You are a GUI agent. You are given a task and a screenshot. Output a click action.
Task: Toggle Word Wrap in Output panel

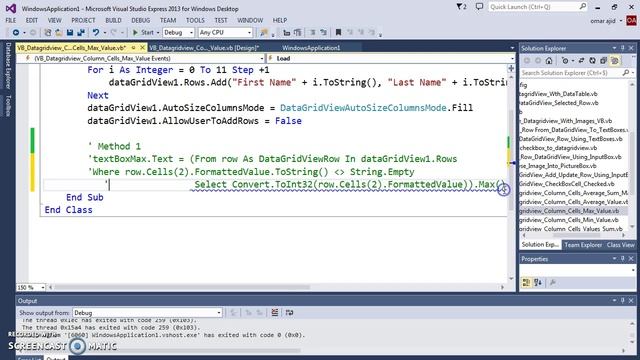pos(289,313)
